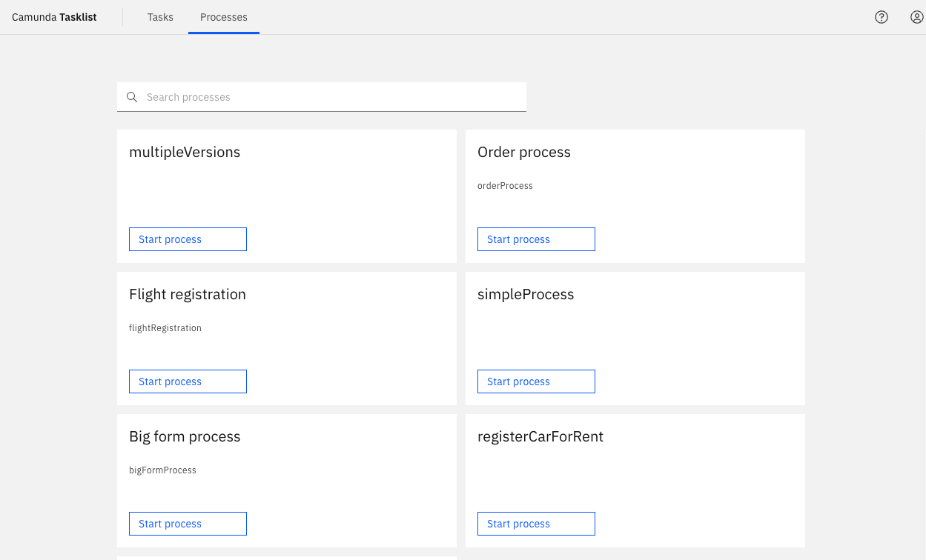Start the registerCarForRent process
The image size is (926, 560).
click(x=536, y=524)
